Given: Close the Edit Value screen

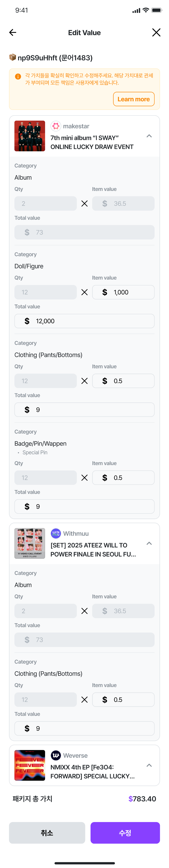Looking at the screenshot, I should point(156,32).
